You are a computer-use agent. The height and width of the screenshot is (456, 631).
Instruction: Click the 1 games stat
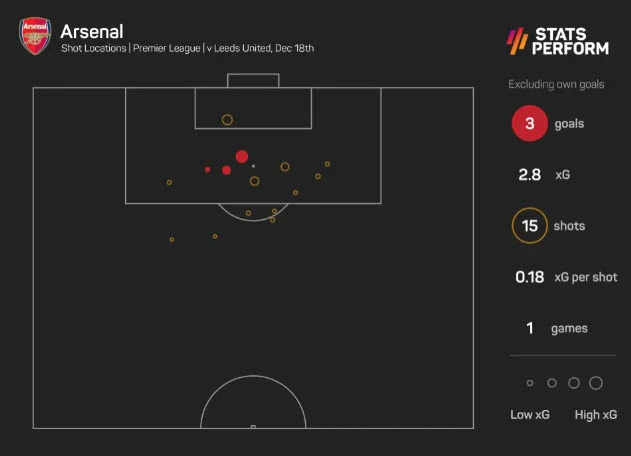tap(530, 328)
